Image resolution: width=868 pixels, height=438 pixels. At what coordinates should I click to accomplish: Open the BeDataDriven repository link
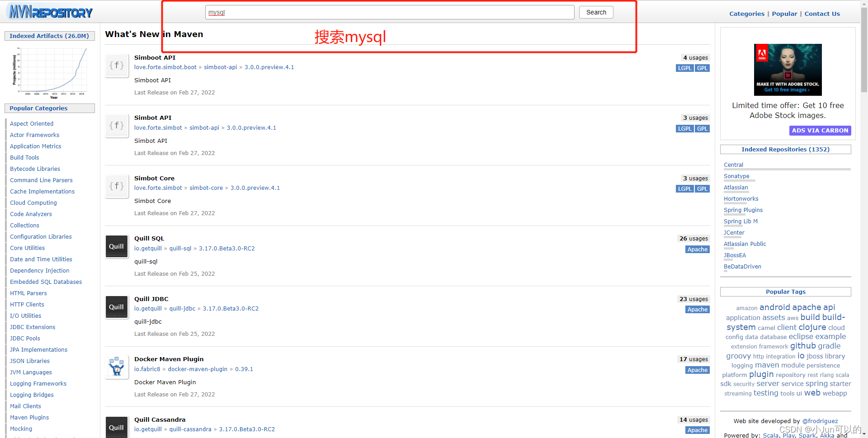742,267
